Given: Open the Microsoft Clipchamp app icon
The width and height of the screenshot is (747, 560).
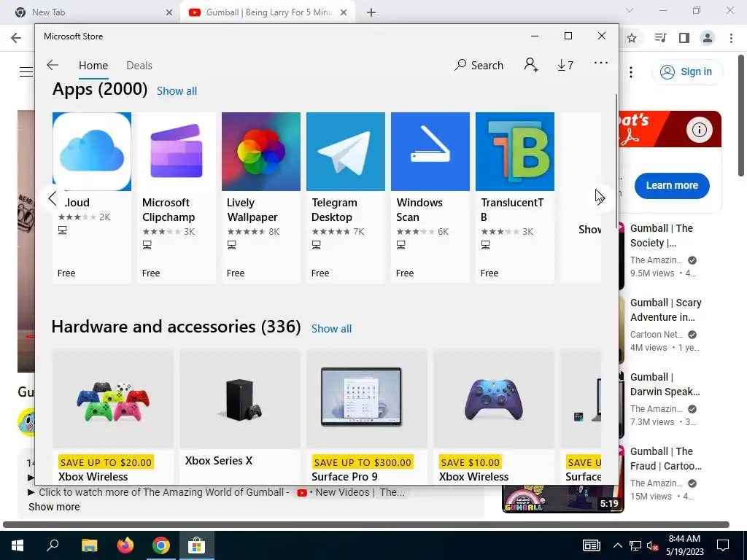Looking at the screenshot, I should click(177, 152).
